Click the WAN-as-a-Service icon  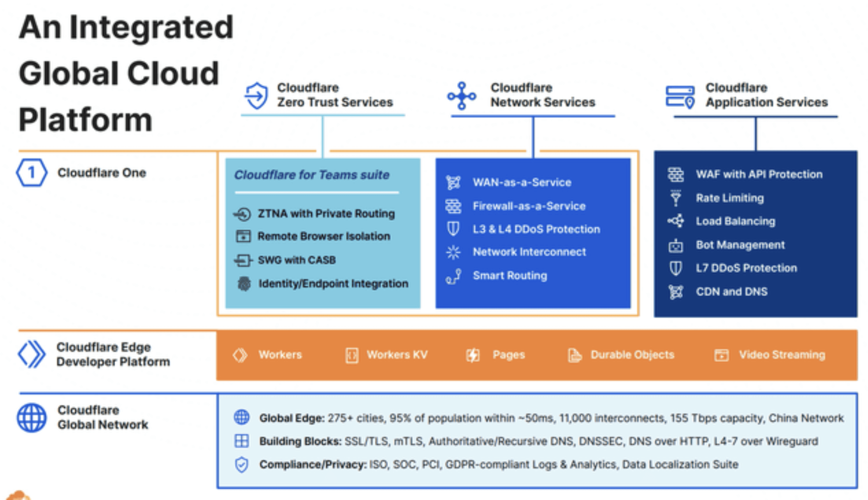click(x=453, y=182)
